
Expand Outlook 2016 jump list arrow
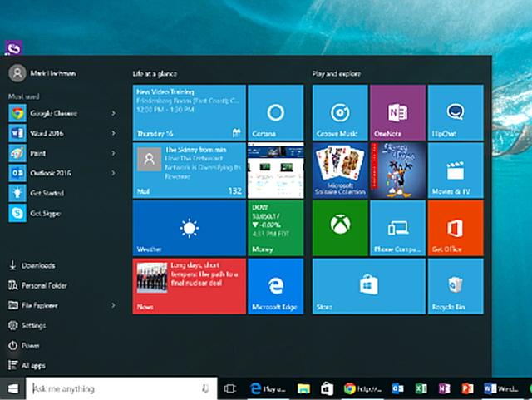pos(114,173)
